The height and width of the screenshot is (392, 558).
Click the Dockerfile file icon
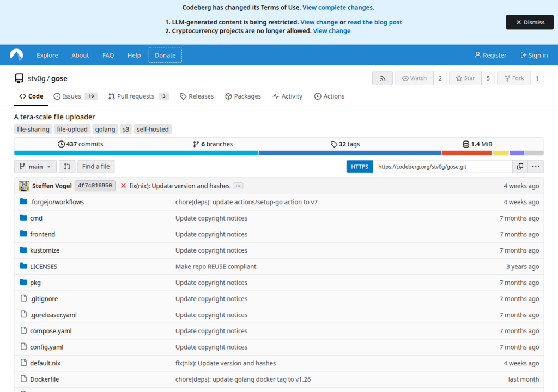(x=23, y=379)
